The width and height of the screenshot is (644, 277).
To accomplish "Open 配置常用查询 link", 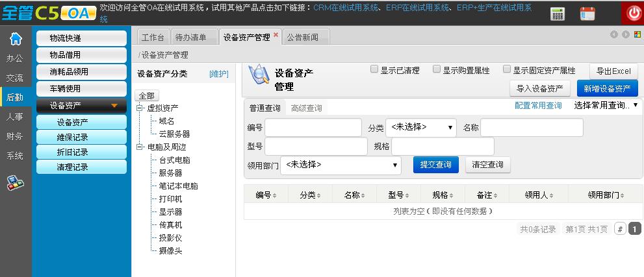I will click(538, 105).
